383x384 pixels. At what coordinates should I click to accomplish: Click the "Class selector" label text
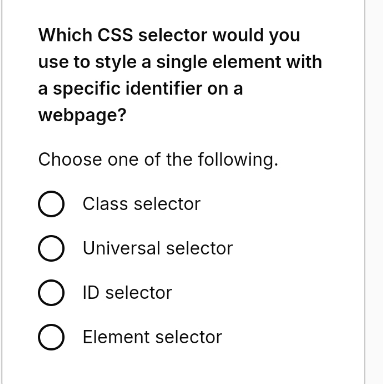[142, 204]
